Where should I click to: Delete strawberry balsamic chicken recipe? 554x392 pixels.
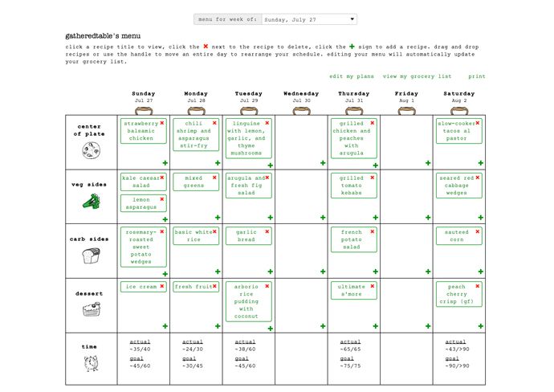pos(162,123)
